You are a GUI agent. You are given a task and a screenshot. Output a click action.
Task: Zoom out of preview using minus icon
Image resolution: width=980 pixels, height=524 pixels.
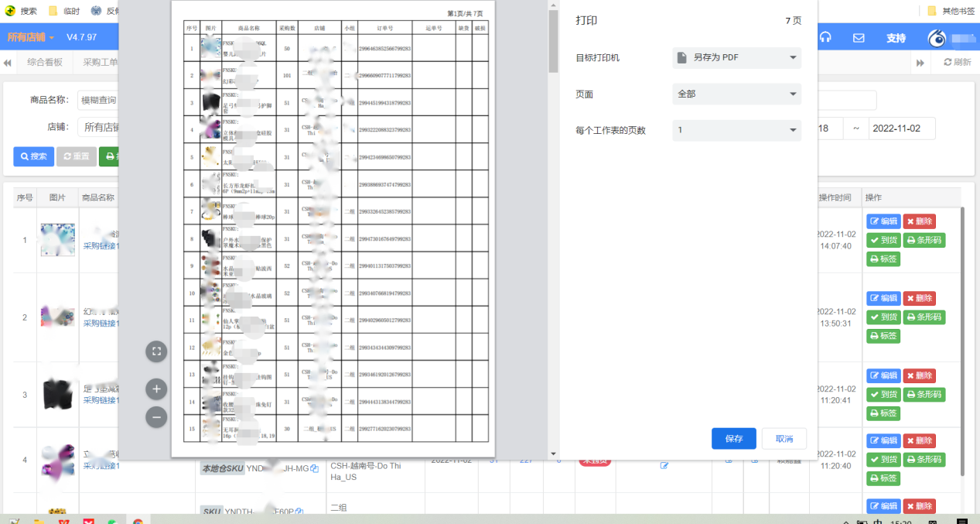[x=156, y=416]
